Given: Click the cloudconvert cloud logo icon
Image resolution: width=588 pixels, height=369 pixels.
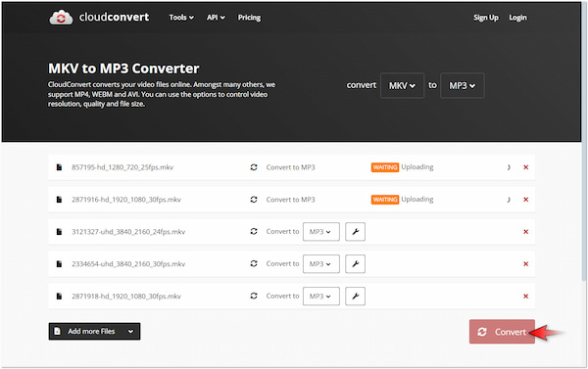Looking at the screenshot, I should [61, 18].
